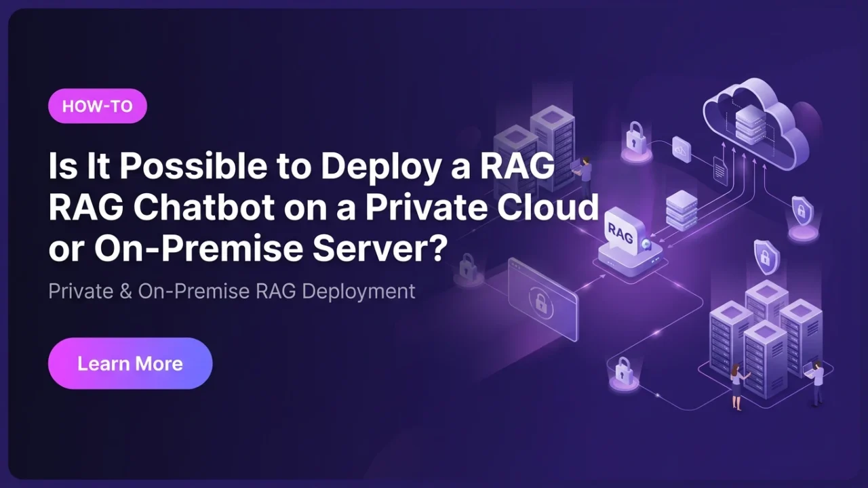Select the shield security icon on the right edge
Image resolution: width=868 pixels, height=488 pixels.
click(802, 211)
